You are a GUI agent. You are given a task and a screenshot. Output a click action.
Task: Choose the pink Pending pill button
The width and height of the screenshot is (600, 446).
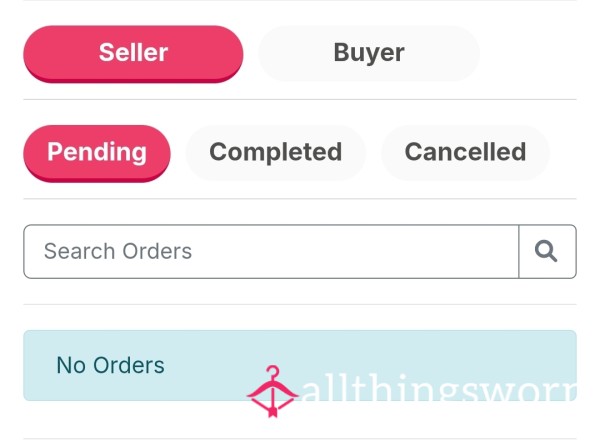tap(97, 152)
